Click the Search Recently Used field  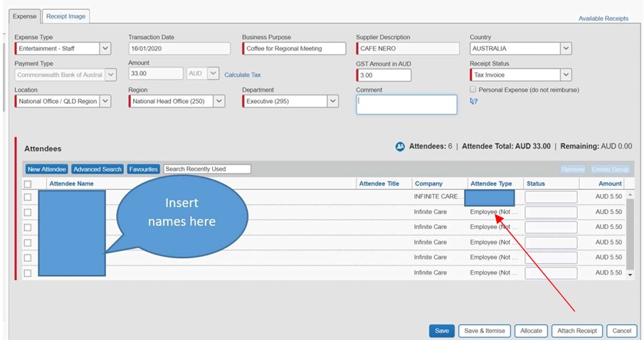207,169
